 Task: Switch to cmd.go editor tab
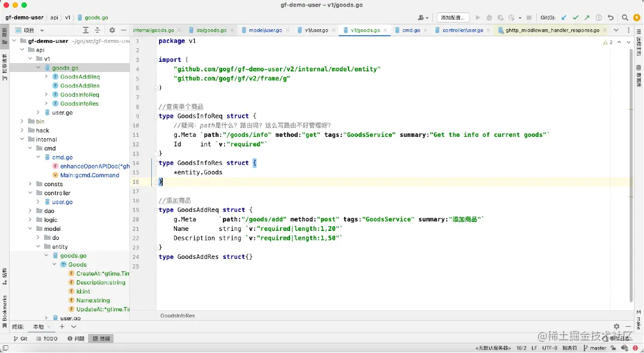(410, 30)
